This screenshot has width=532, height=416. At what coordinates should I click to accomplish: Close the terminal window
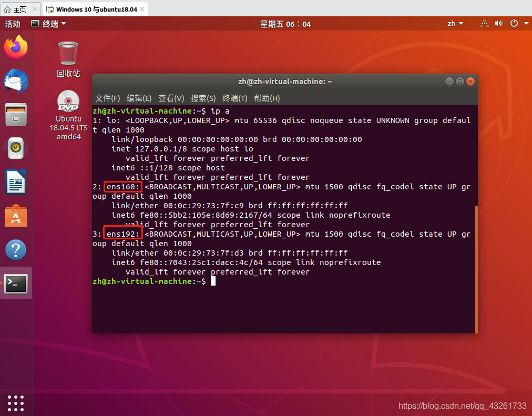pyautogui.click(x=470, y=82)
